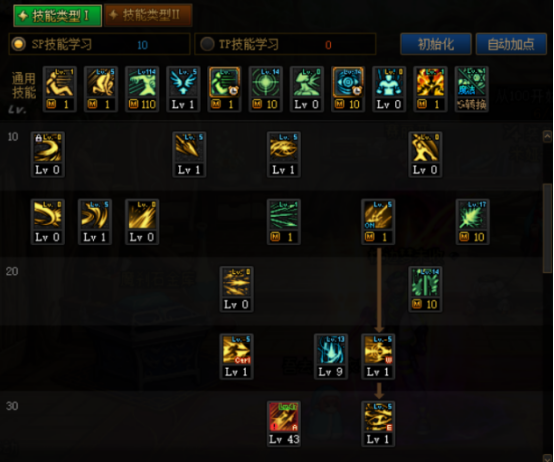Viewport: 554px width, 462px height.
Task: Select TP技能学习 radio button
Action: click(207, 44)
